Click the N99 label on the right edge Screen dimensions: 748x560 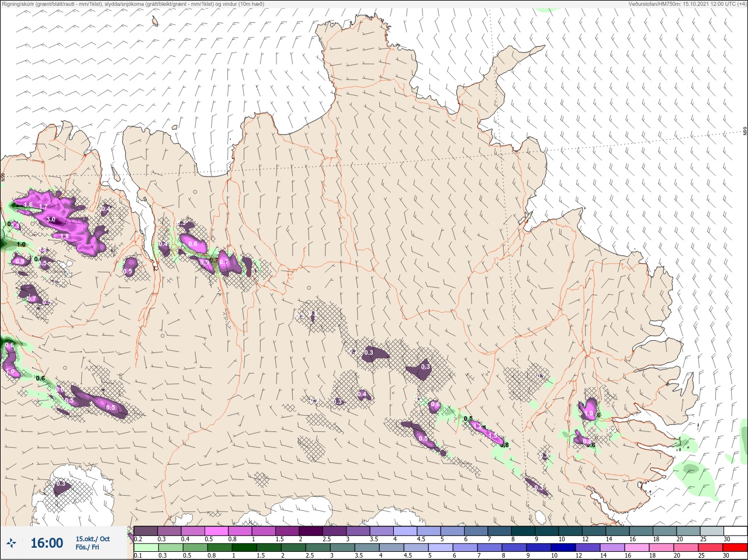(x=745, y=132)
